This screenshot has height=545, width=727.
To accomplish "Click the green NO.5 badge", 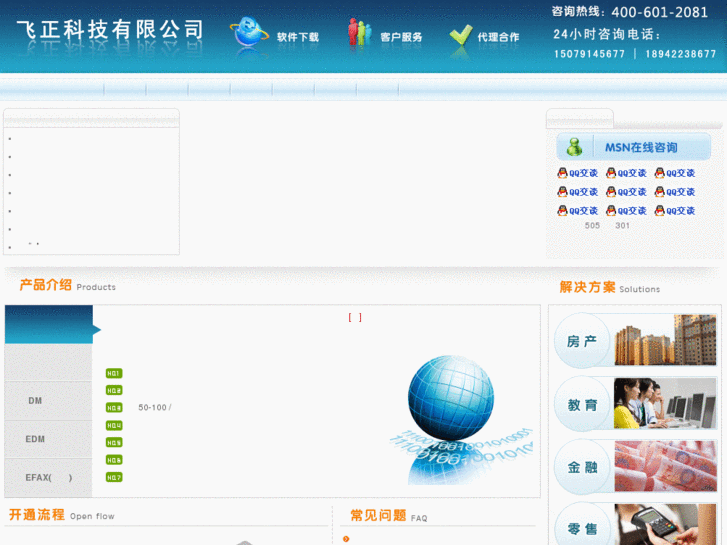I will point(114,442).
